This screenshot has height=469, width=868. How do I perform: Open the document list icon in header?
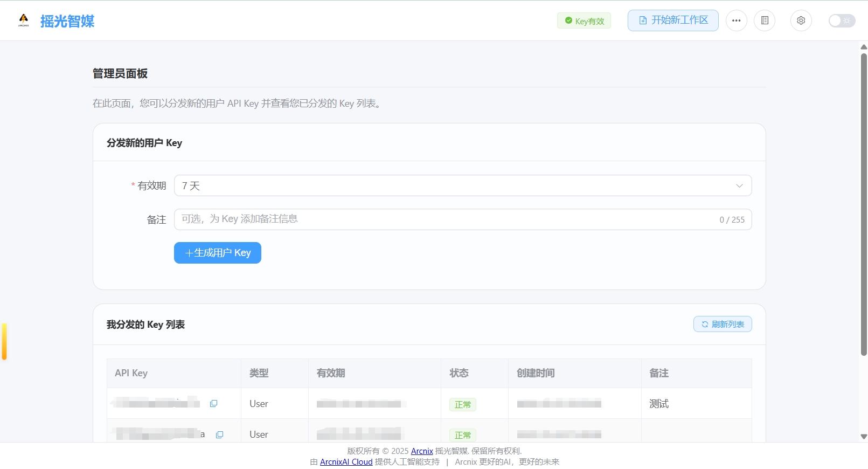764,20
